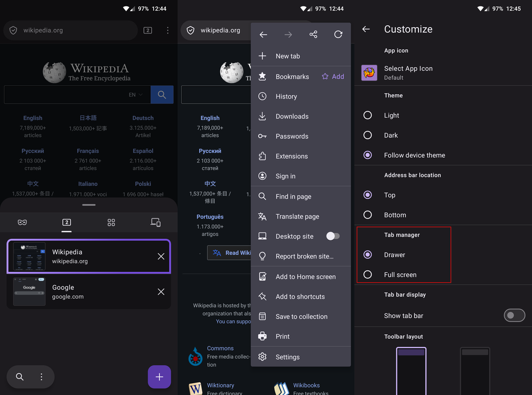This screenshot has height=395, width=532.
Task: Open Google tab thumbnail
Action: [29, 292]
